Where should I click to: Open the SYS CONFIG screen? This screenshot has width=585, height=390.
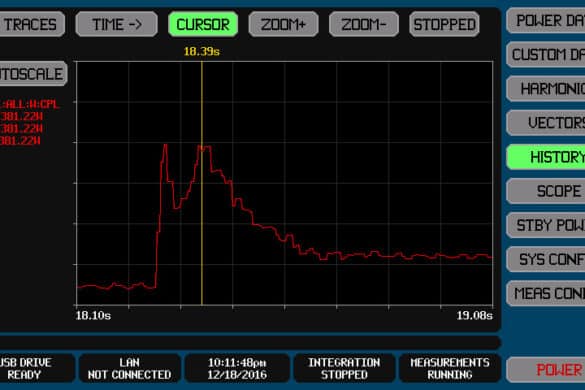point(546,259)
